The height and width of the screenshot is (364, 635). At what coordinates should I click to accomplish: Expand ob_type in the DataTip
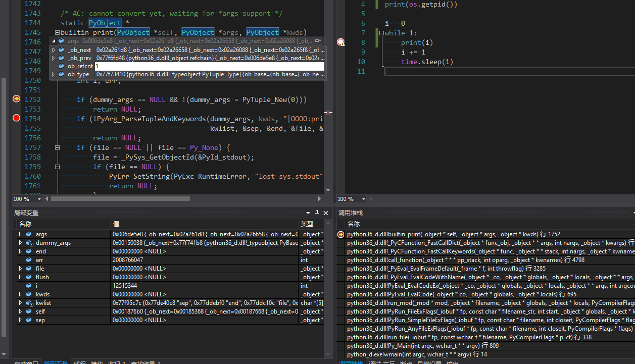click(x=54, y=74)
